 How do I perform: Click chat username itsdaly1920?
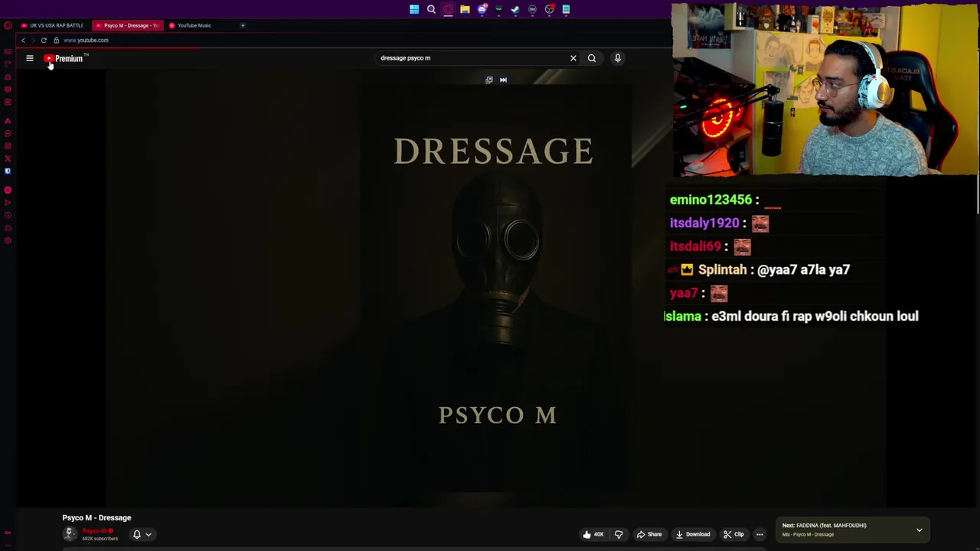[x=704, y=223]
